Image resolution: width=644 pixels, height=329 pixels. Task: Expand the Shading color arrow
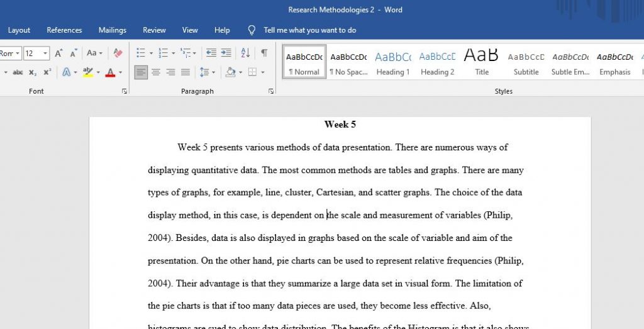pos(241,73)
